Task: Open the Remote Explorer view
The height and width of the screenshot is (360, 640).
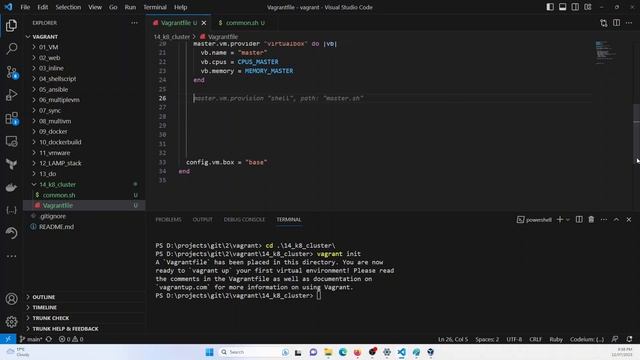Action: coord(11,141)
